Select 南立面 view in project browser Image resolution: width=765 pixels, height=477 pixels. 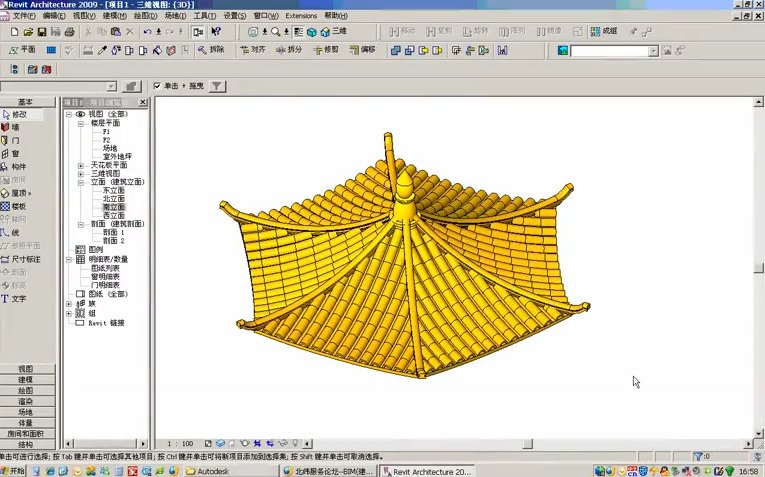pyautogui.click(x=113, y=207)
